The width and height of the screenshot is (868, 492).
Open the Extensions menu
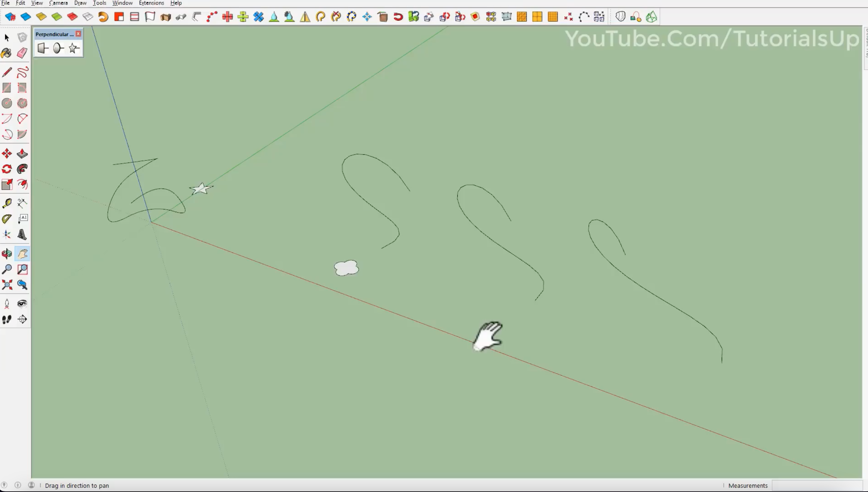tap(151, 3)
